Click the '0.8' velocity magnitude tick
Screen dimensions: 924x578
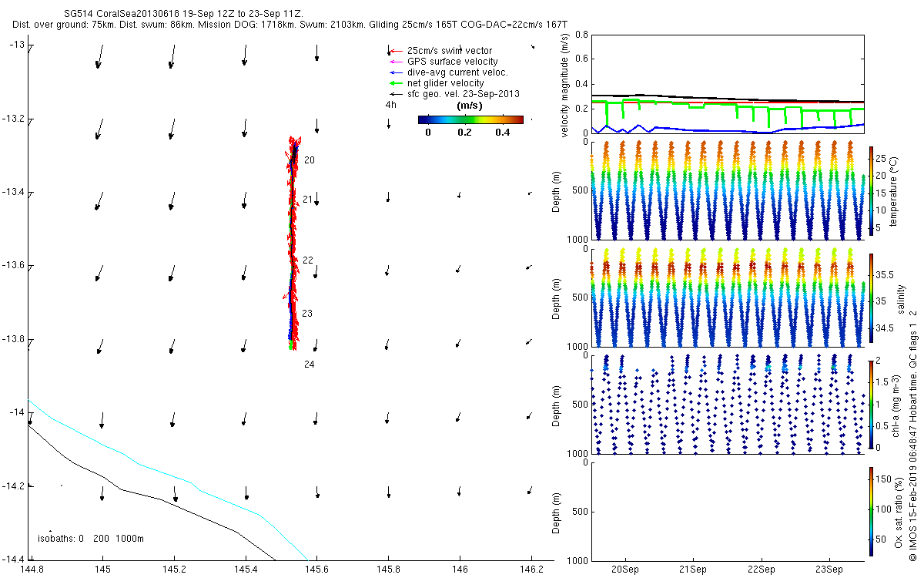(581, 35)
